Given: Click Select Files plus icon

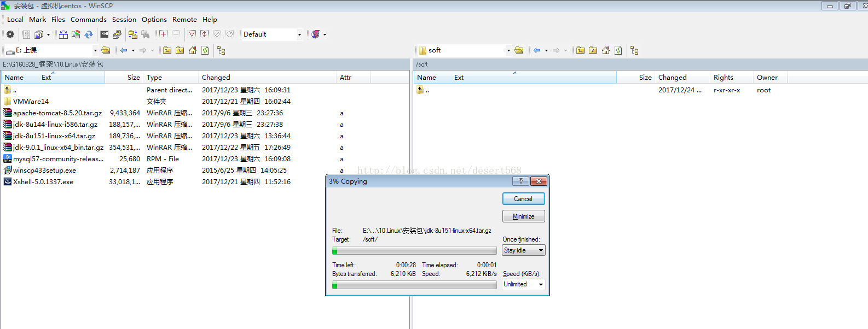Looking at the screenshot, I should click(163, 34).
